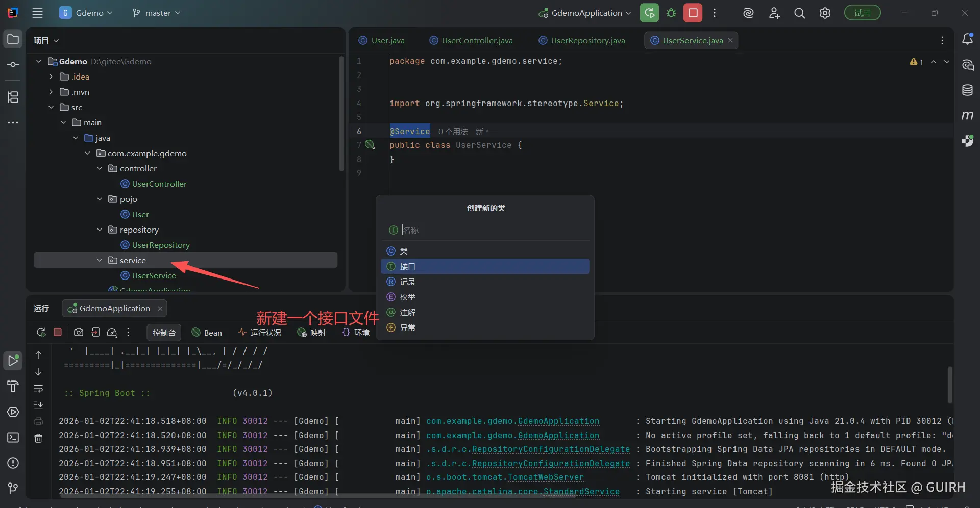Open the master branch dropdown
The height and width of the screenshot is (508, 980).
pyautogui.click(x=156, y=13)
